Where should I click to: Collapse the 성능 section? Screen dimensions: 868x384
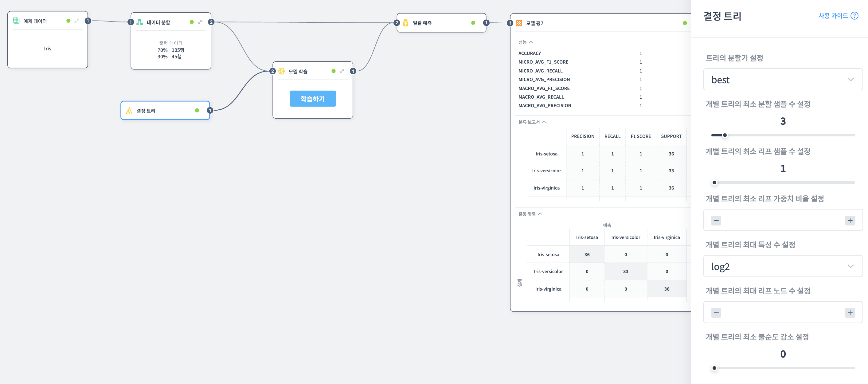[531, 42]
